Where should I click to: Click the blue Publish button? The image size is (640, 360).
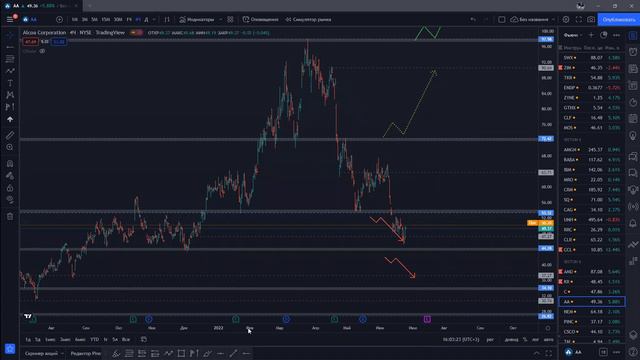(x=618, y=19)
